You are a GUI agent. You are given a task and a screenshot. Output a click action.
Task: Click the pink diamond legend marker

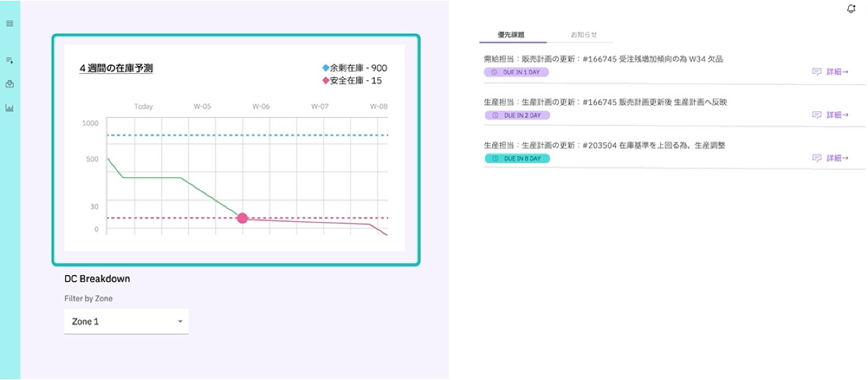tap(326, 81)
